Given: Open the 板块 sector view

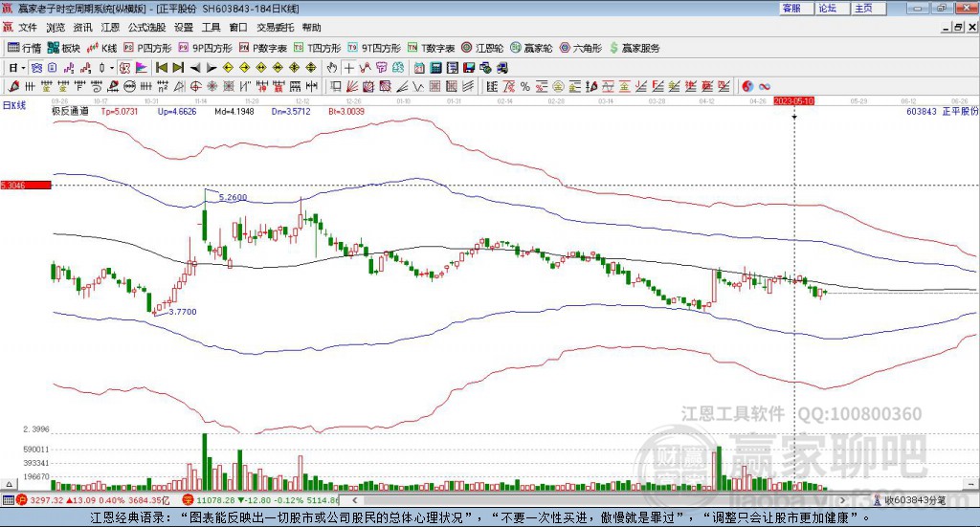Looking at the screenshot, I should (x=64, y=48).
